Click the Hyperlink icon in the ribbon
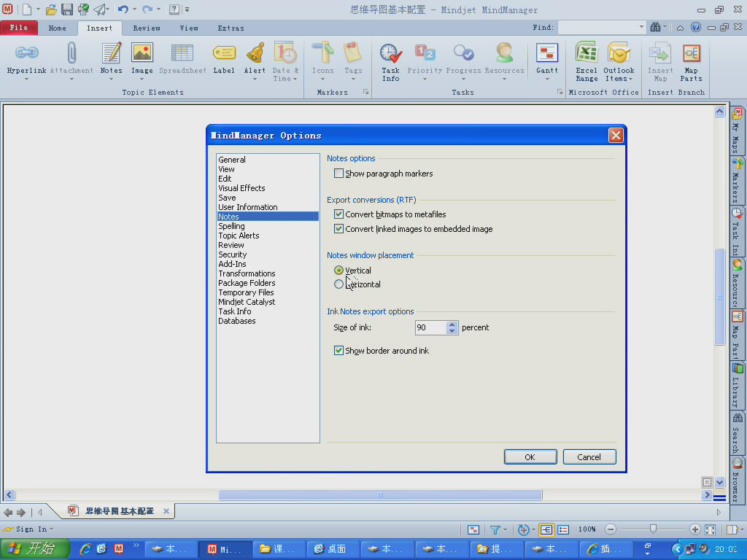The width and height of the screenshot is (747, 560). click(x=27, y=52)
